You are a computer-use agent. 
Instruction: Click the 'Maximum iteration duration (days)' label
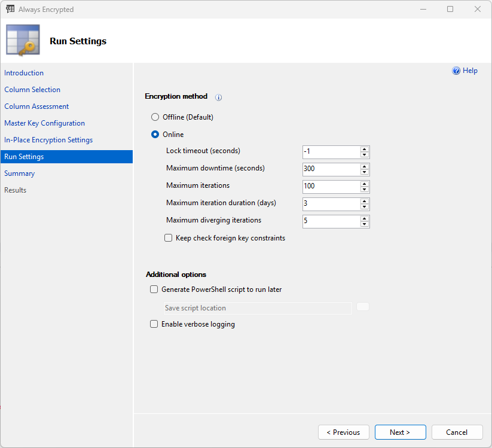click(x=221, y=203)
